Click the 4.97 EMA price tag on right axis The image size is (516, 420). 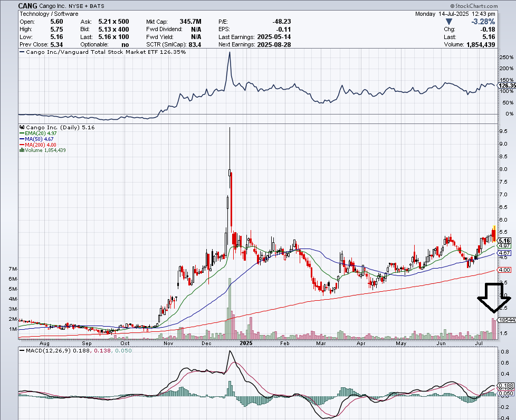[504, 246]
